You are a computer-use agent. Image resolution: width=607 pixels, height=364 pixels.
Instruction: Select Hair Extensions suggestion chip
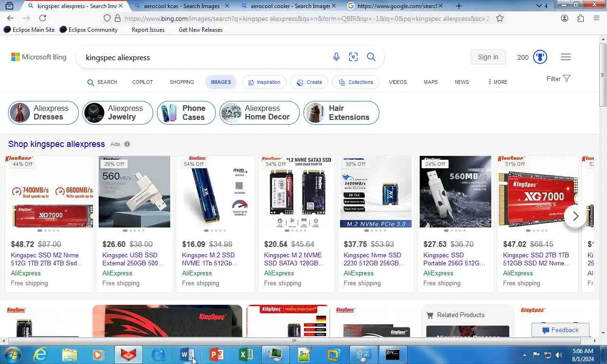pos(341,113)
